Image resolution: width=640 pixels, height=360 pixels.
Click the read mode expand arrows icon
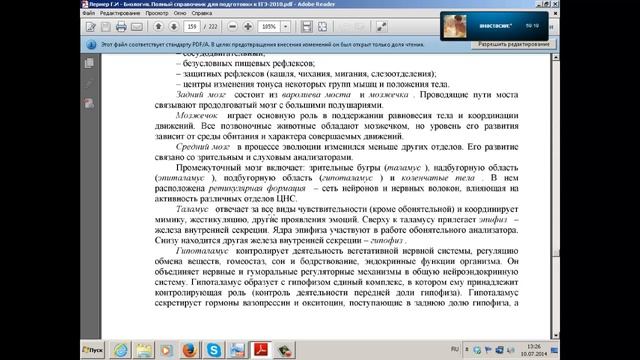coord(381,27)
